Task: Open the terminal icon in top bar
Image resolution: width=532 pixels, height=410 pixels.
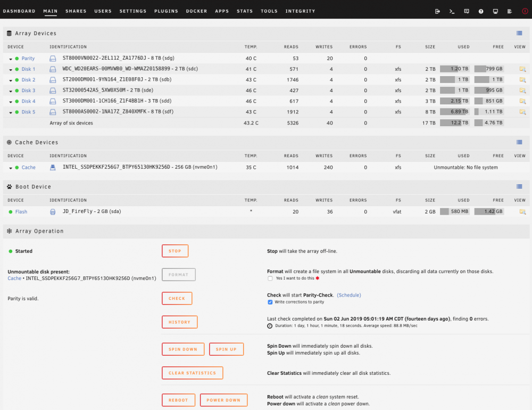Action: (452, 11)
